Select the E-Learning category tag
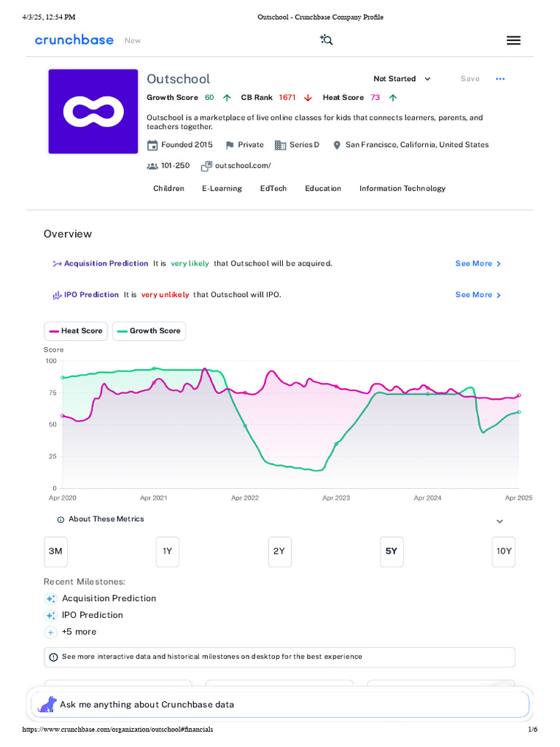Viewport: 560px width, 747px height. click(x=222, y=189)
